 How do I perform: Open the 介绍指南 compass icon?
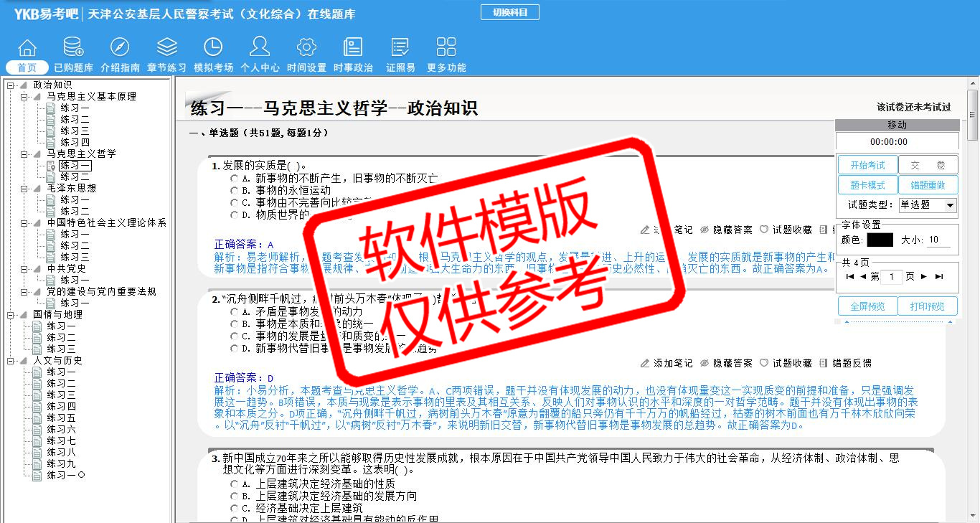tap(120, 48)
